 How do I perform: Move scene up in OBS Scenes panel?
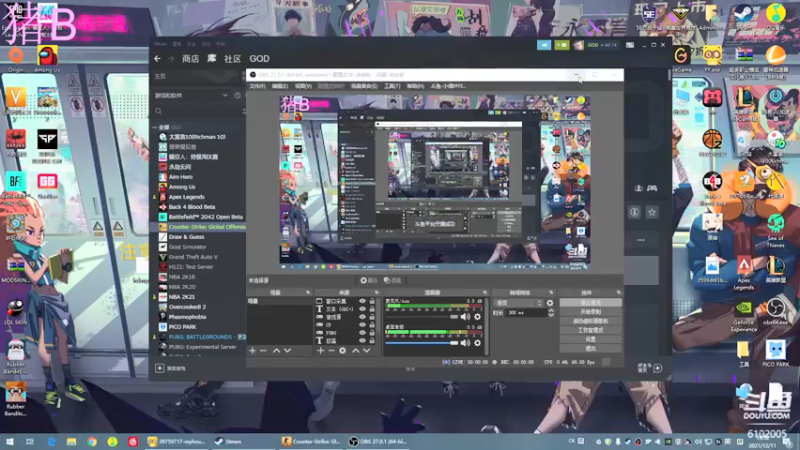pyautogui.click(x=276, y=351)
